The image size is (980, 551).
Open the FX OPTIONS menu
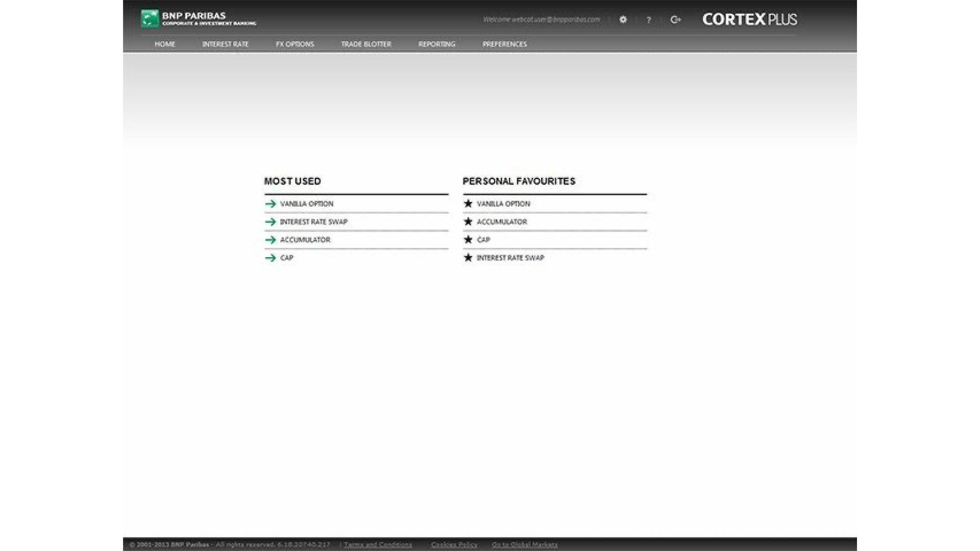pyautogui.click(x=295, y=44)
